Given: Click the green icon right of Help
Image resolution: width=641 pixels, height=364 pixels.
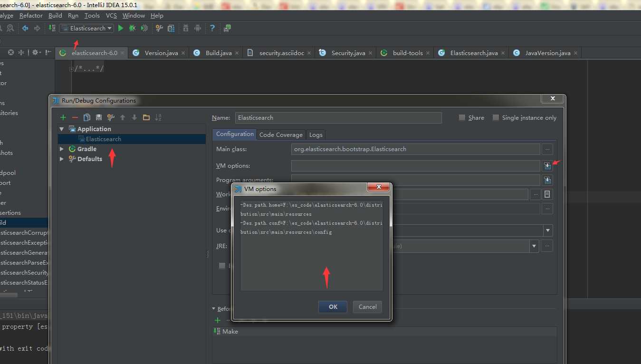Looking at the screenshot, I should point(227,29).
